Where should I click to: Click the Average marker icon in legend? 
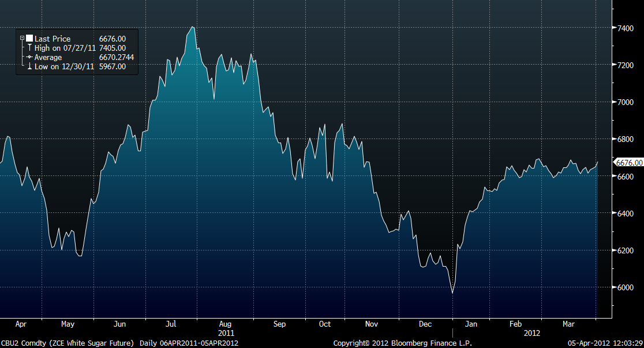(x=29, y=57)
